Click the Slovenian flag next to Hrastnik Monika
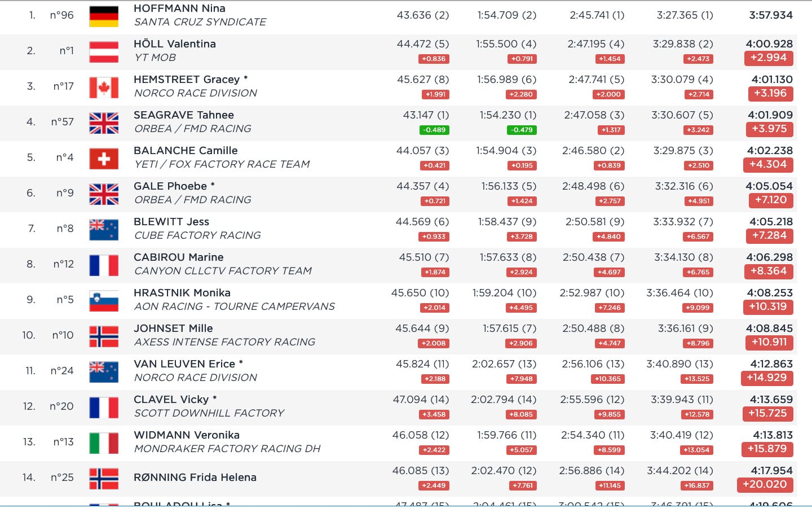 point(104,301)
